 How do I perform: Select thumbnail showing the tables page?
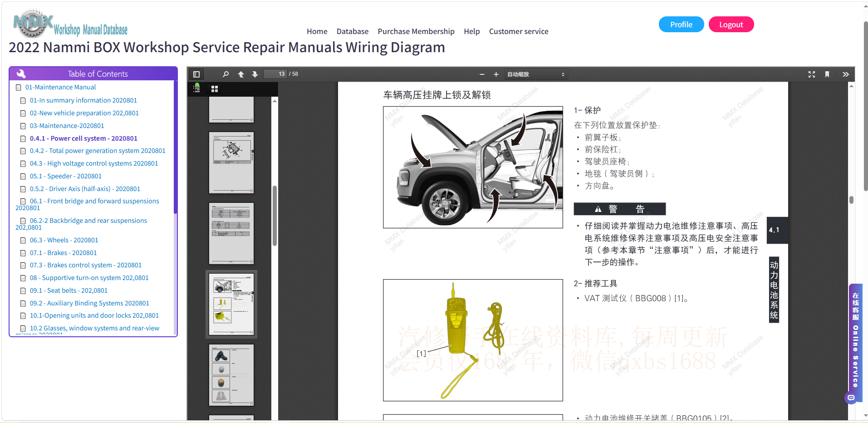click(231, 233)
